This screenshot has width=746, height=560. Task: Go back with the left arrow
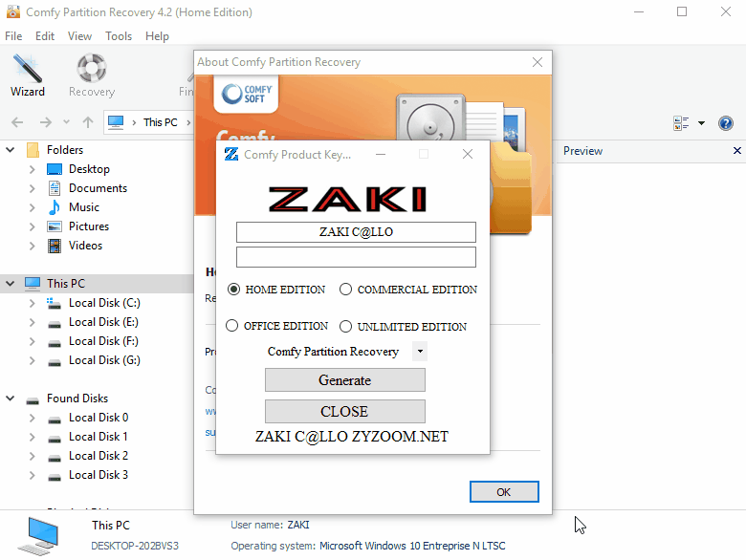(17, 122)
